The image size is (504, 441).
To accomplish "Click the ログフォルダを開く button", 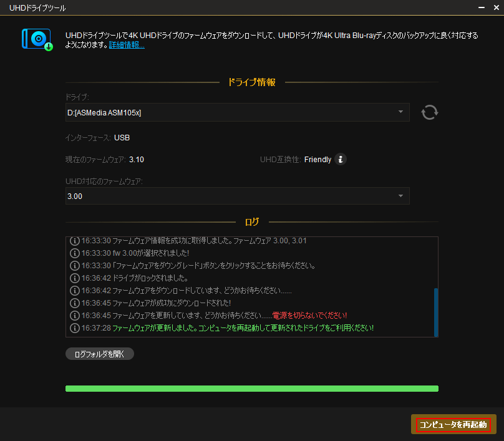I will coord(100,354).
